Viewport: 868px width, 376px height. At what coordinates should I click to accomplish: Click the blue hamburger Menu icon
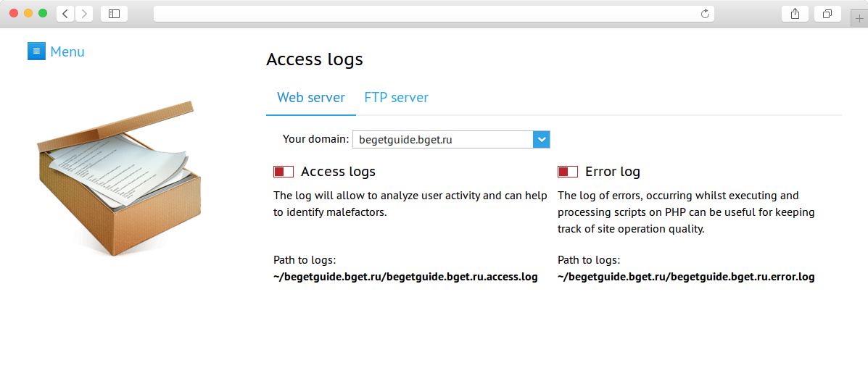[36, 51]
